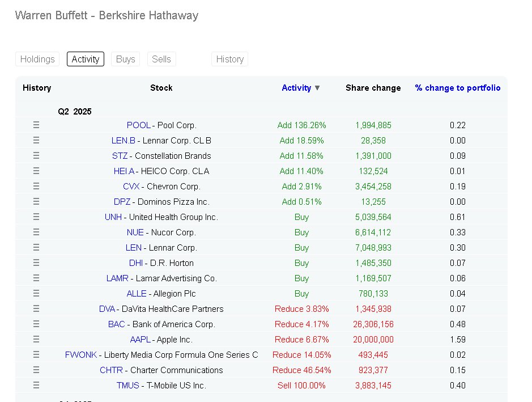Switch to the Holdings tab
Screen dimensions: 532x402
[x=37, y=59]
